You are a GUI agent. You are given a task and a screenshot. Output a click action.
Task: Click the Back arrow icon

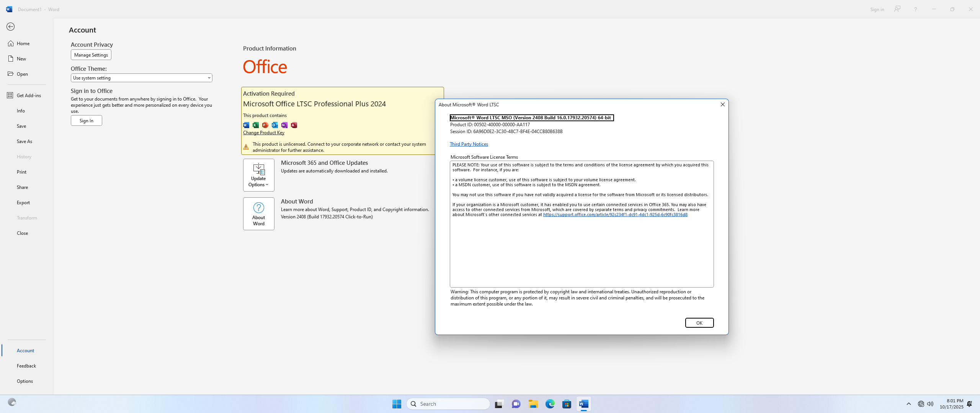[x=10, y=27]
